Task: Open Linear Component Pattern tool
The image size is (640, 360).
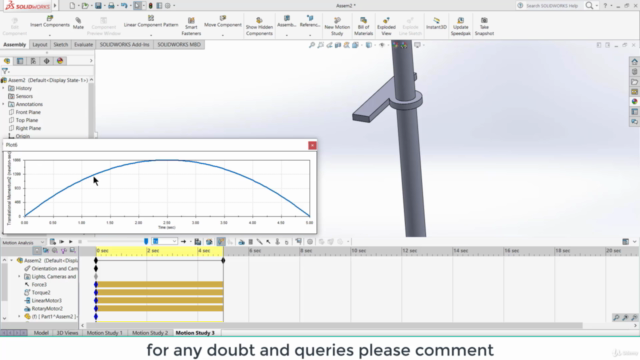Action: coord(151,22)
